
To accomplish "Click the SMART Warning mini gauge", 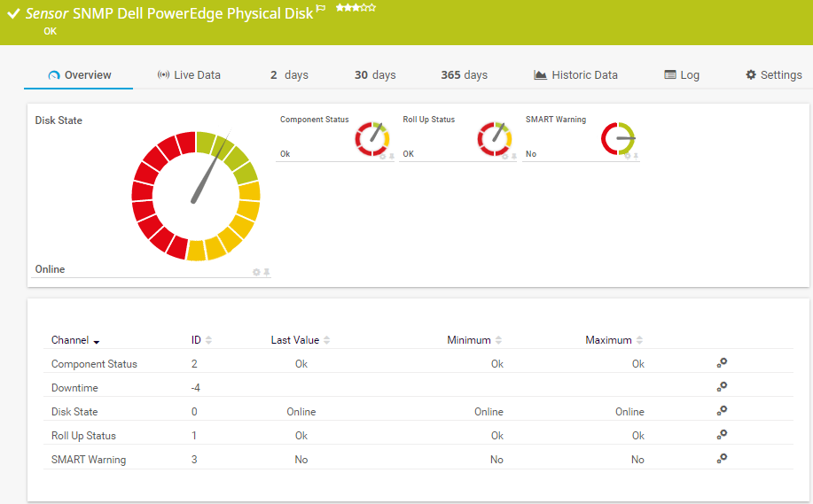I will tap(618, 139).
